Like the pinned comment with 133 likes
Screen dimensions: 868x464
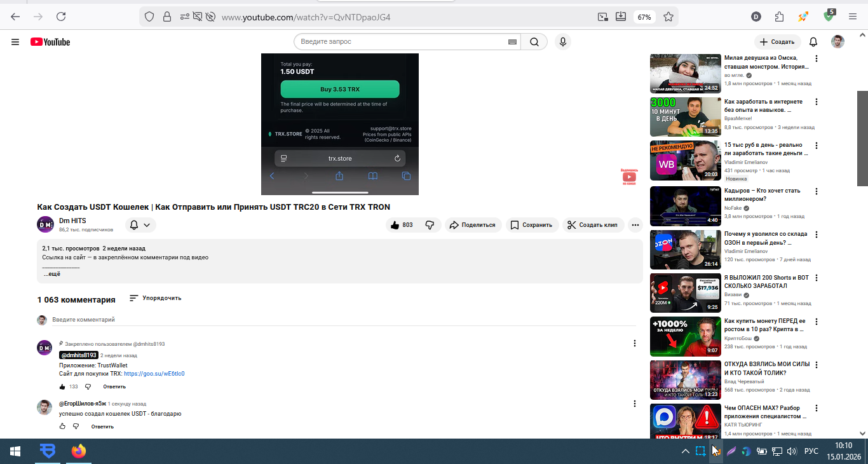[62, 386]
